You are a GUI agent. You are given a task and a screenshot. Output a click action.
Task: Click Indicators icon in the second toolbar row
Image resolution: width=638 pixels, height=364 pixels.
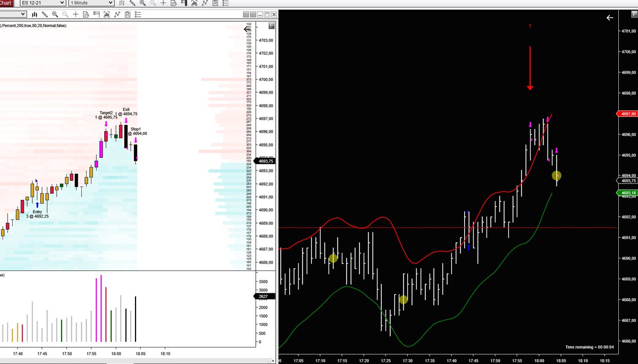pyautogui.click(x=117, y=14)
